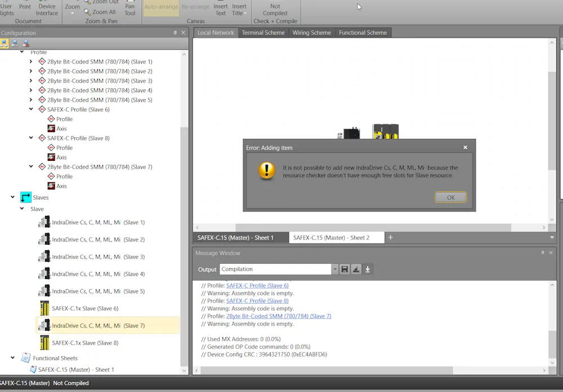This screenshot has width=563, height=392.
Task: Collapse SAFEX-C Profile (Slave 6) node
Action: (x=31, y=109)
